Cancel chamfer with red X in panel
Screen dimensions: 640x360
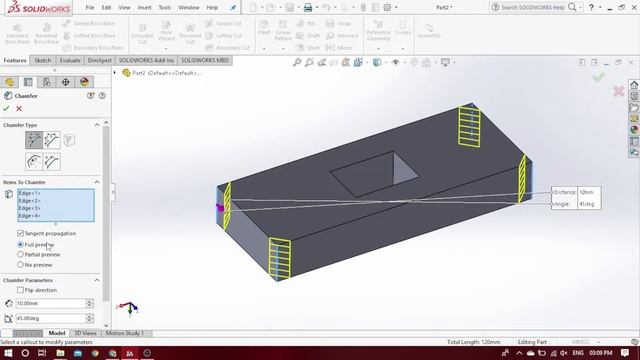(x=19, y=109)
